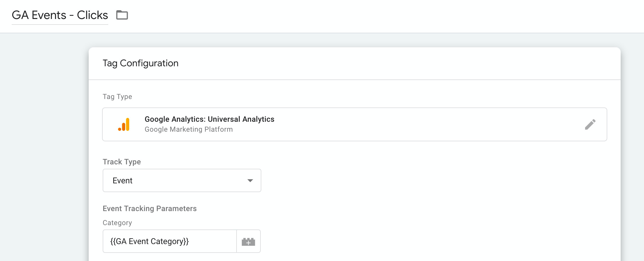Screen dimensions: 644x261
Task: Click the Track Type label
Action: 122,162
